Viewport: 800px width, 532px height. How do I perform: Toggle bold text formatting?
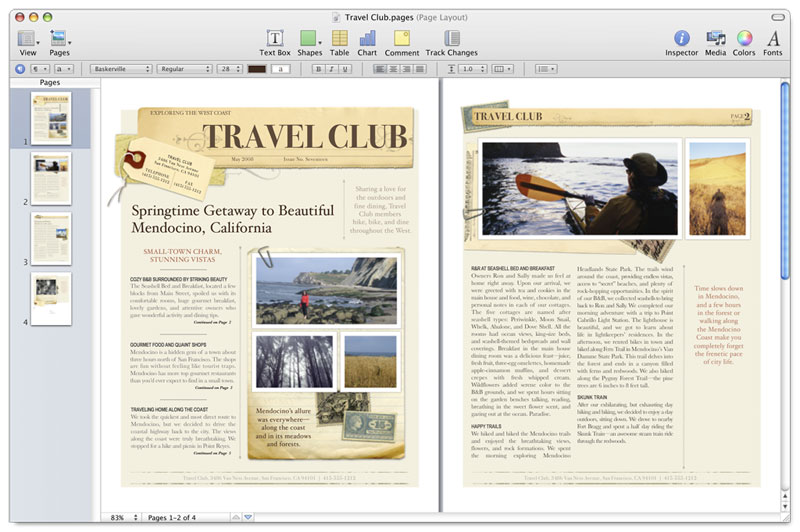click(318, 69)
